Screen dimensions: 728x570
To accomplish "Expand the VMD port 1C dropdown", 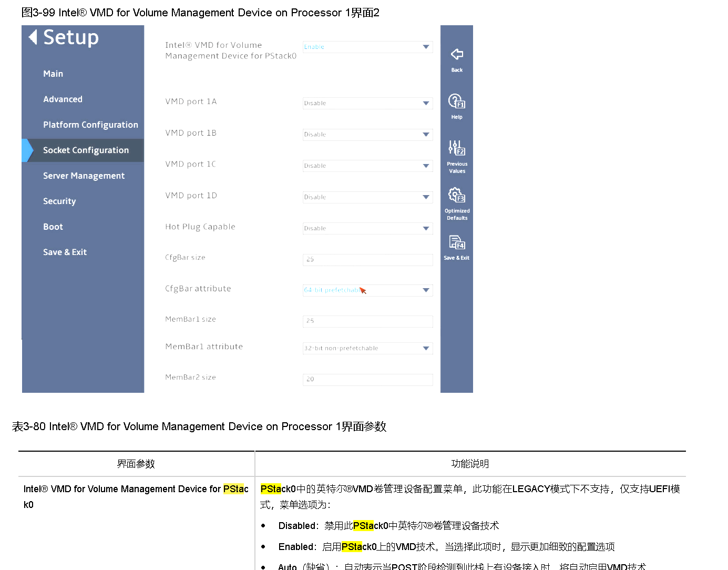I will (x=367, y=166).
